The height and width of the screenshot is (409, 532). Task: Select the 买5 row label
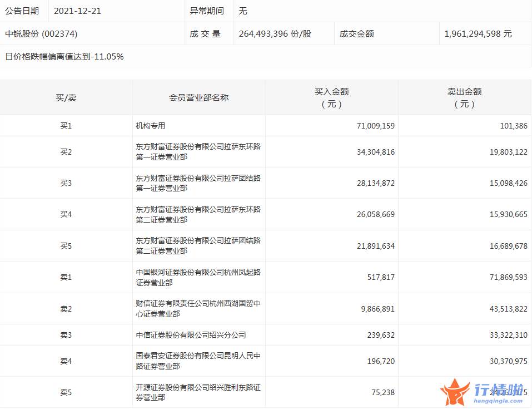(66, 246)
